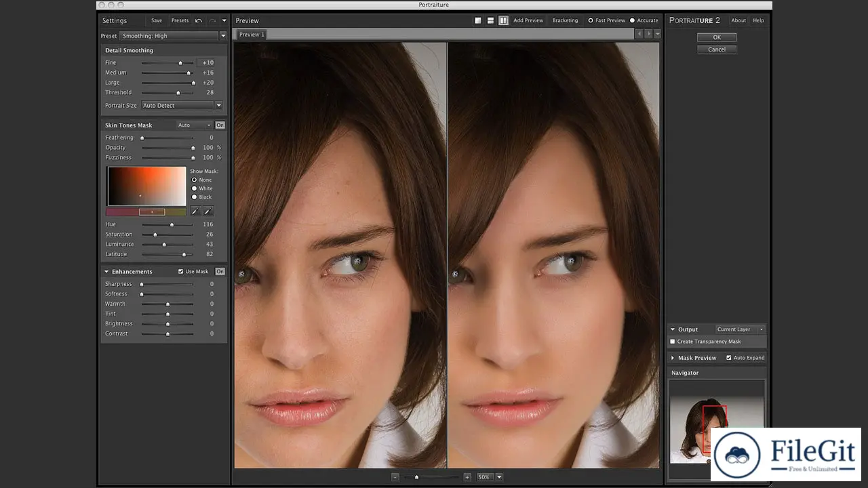
Task: Open zoom percentage dropdown arrow
Action: [499, 477]
